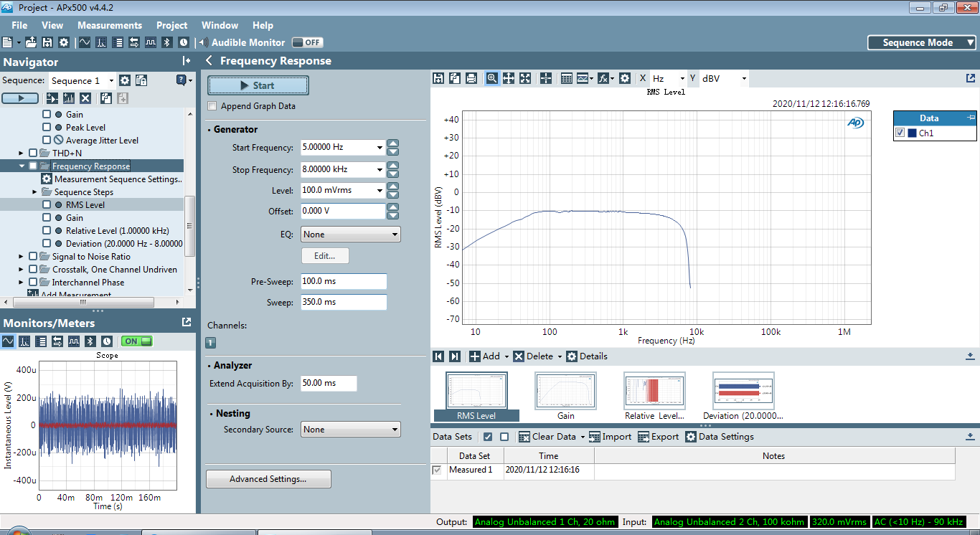The image size is (980, 535).
Task: Collapse the Navigator panel
Action: [x=187, y=62]
